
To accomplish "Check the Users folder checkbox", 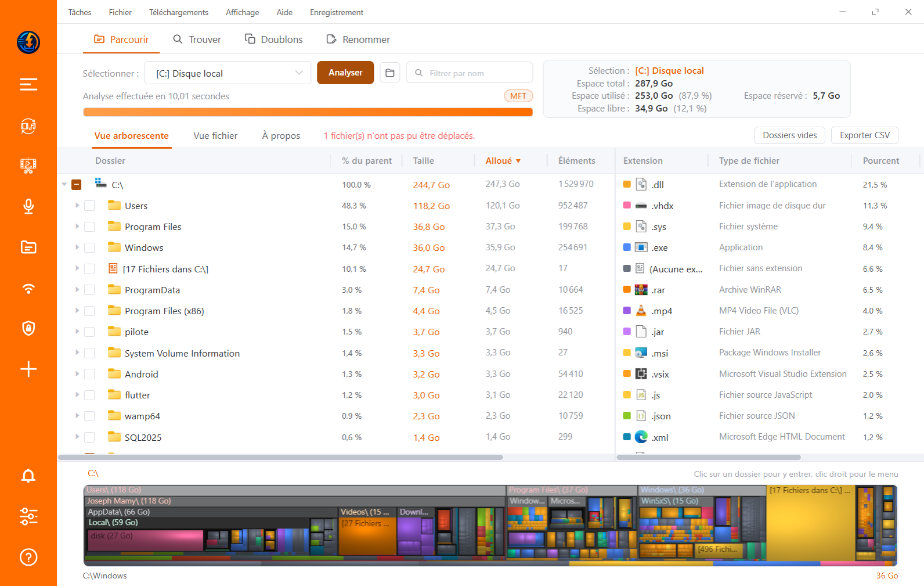I will 89,206.
